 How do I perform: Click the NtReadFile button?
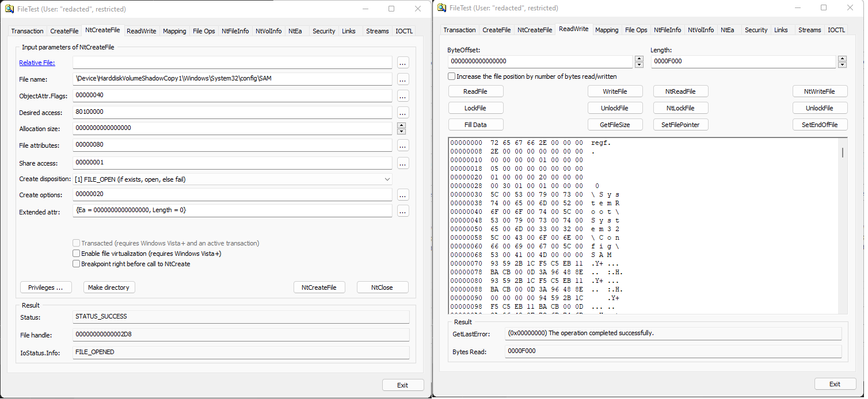(681, 91)
